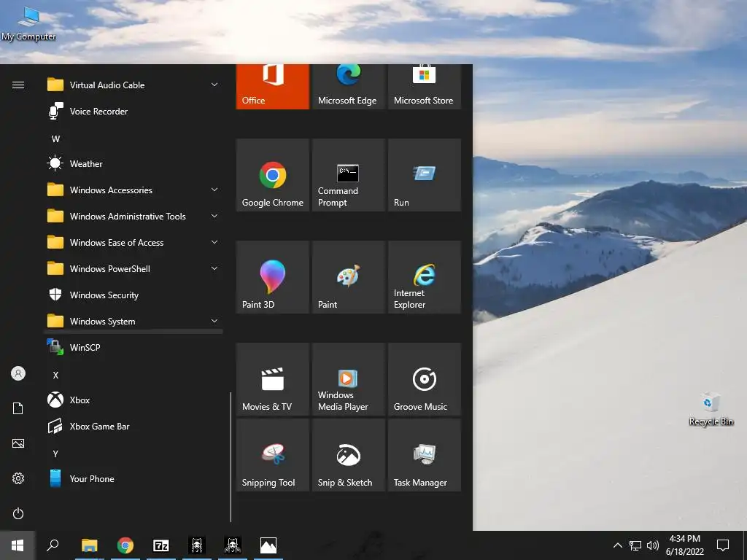Screen dimensions: 747x560
Task: Open Your Phone app
Action: (x=133, y=478)
